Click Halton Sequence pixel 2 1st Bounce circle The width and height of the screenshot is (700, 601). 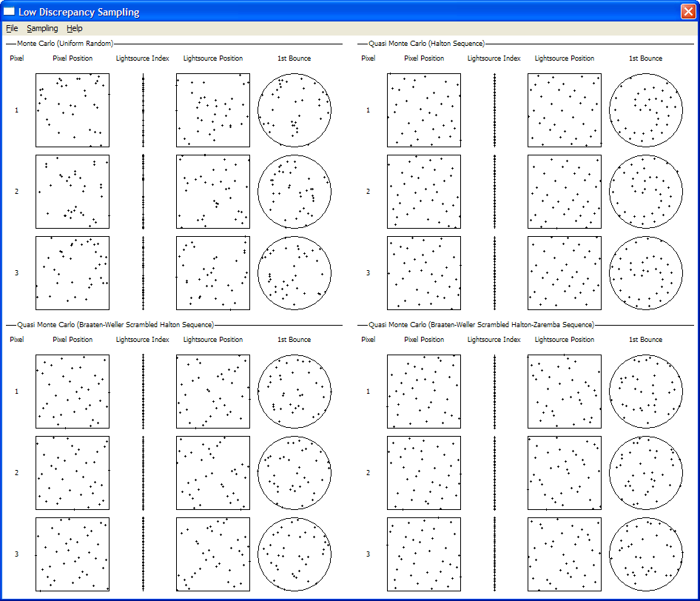pos(645,192)
